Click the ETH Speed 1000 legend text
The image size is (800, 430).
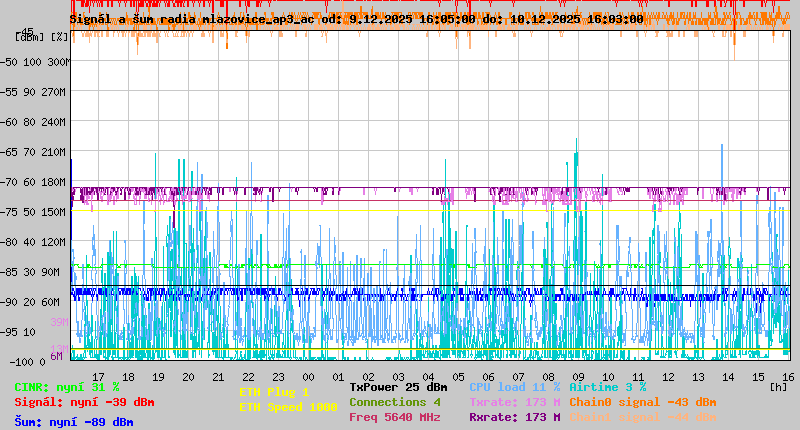click(288, 407)
